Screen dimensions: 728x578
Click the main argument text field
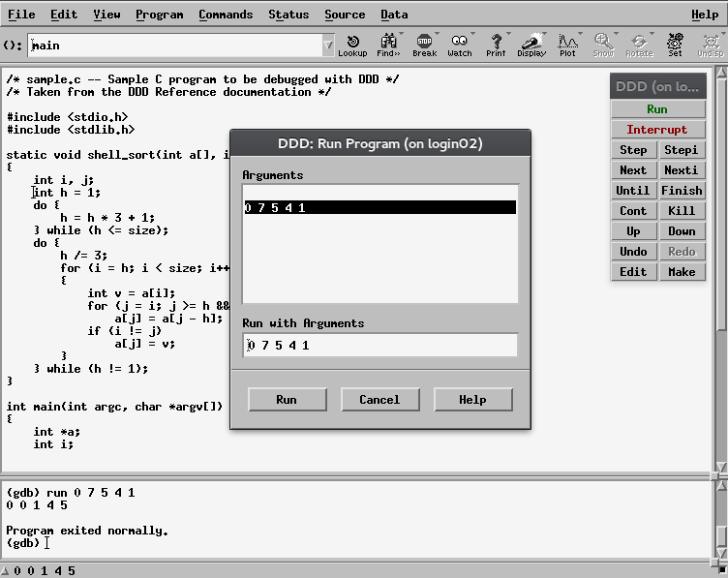pos(175,46)
